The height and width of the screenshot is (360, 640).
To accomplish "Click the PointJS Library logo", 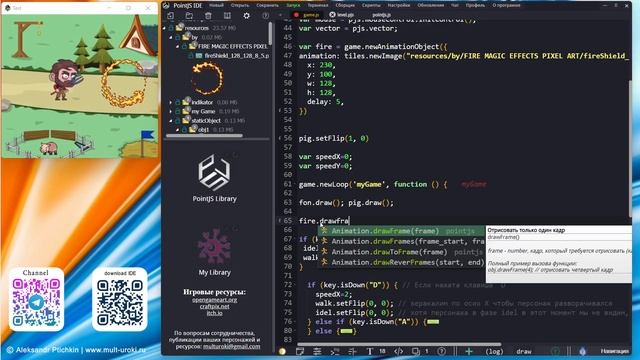I will point(214,172).
